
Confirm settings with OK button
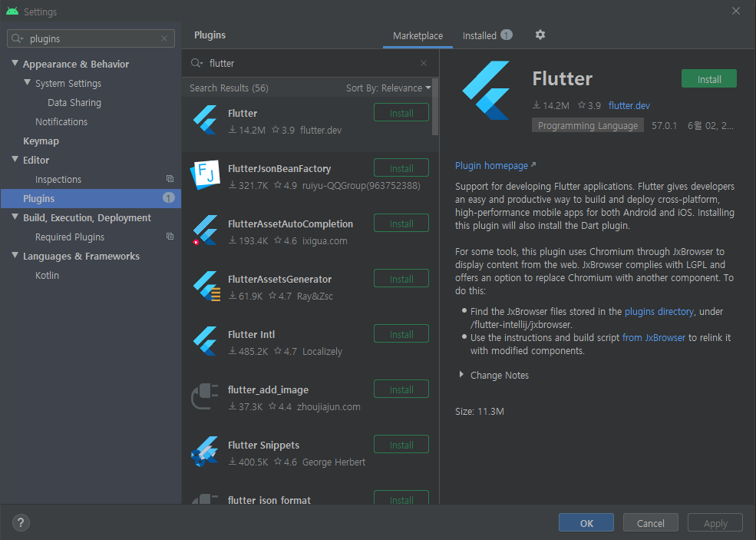coord(586,523)
